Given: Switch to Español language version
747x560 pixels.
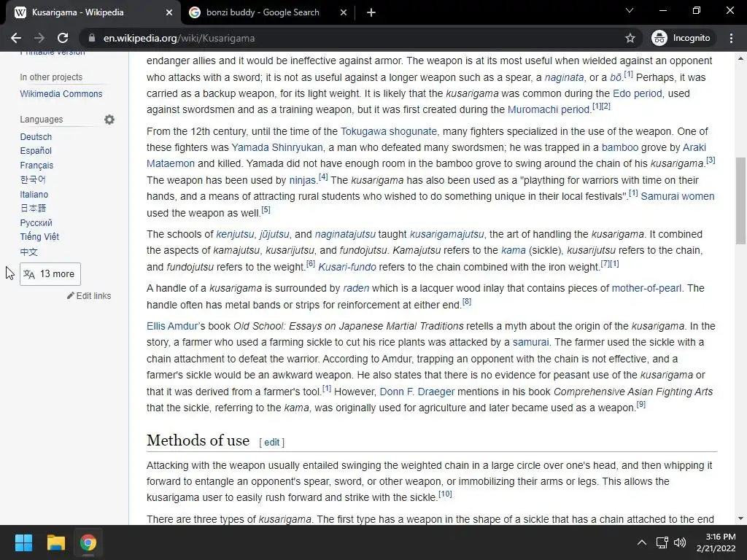Looking at the screenshot, I should (x=36, y=150).
